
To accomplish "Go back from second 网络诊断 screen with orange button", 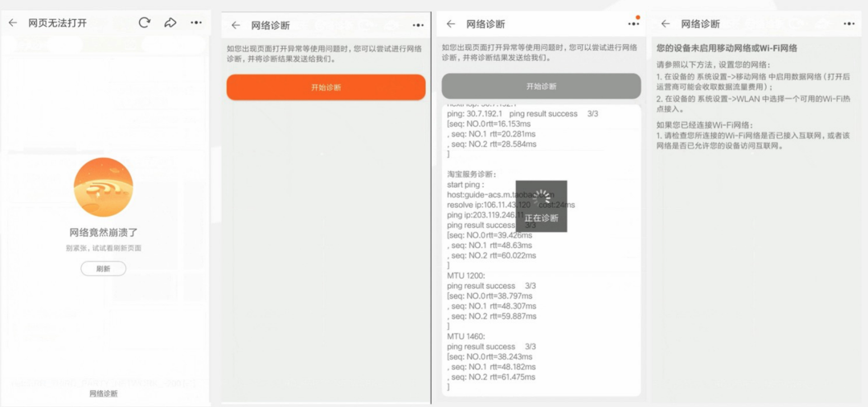I will 235,25.
